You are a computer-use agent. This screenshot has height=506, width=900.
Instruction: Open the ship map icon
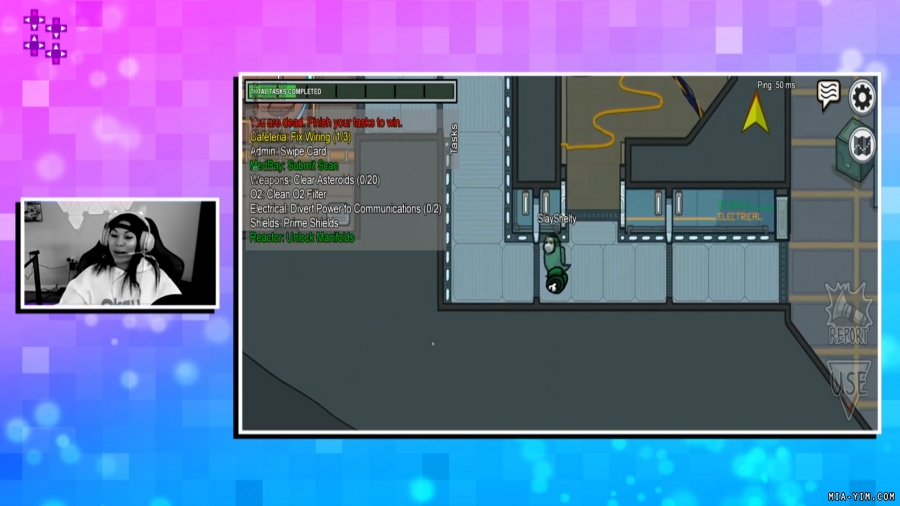click(860, 147)
